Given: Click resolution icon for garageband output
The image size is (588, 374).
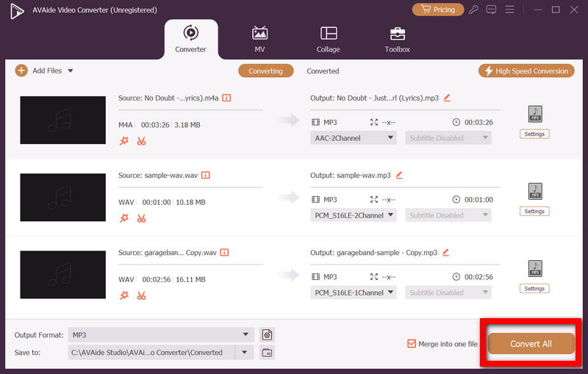Looking at the screenshot, I should (x=374, y=276).
